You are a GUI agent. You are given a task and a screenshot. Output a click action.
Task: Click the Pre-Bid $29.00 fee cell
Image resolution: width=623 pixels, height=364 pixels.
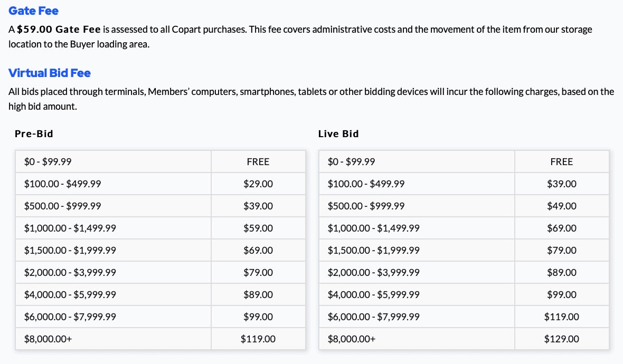point(258,184)
